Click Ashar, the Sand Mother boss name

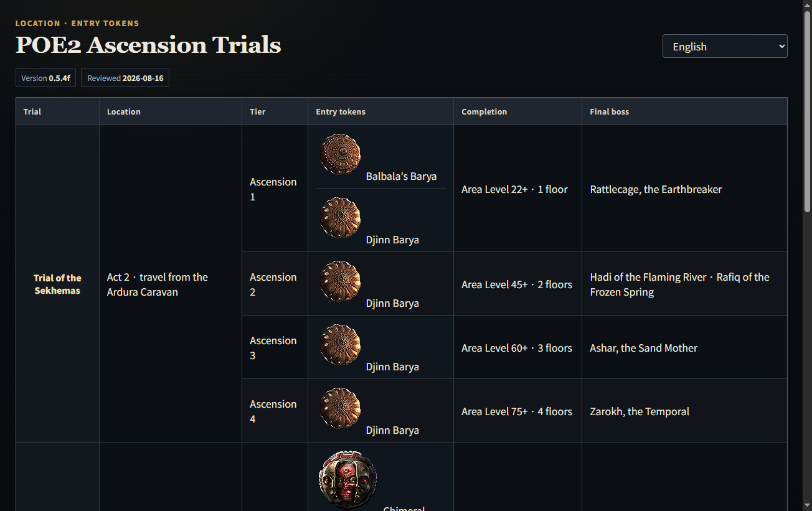click(643, 348)
